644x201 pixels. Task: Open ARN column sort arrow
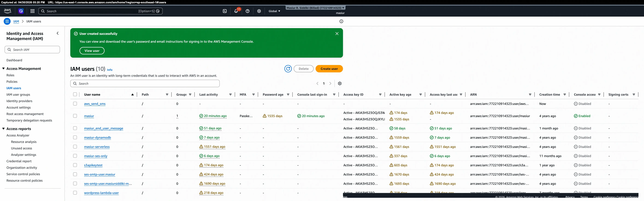point(530,95)
